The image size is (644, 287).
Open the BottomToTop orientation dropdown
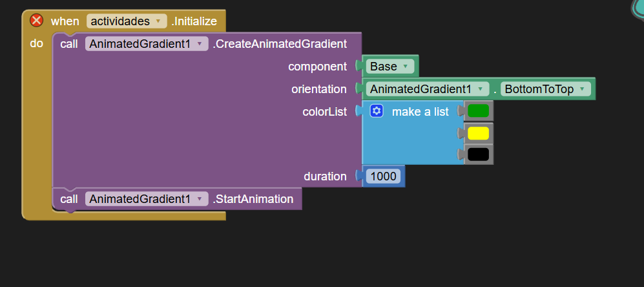(546, 89)
